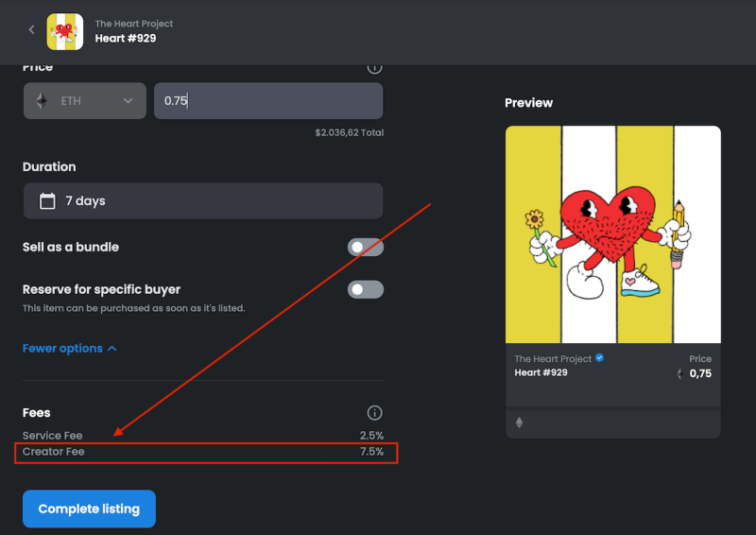
Task: Click the price amount input field
Action: tap(268, 101)
